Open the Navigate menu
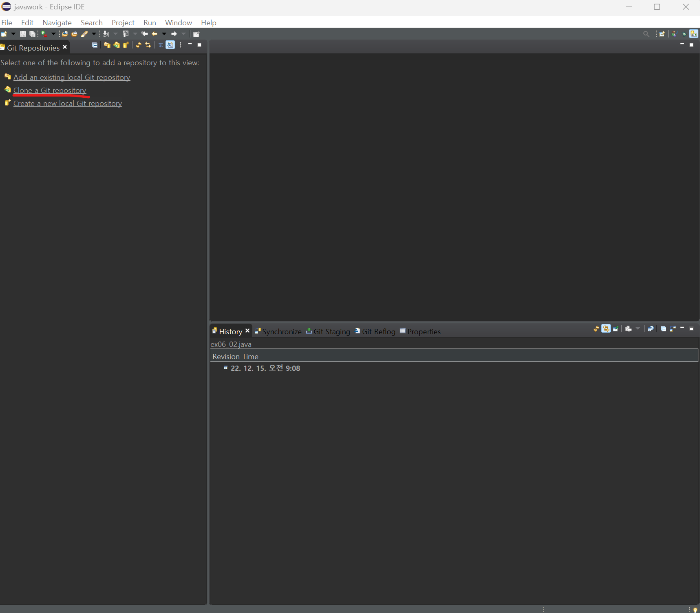 click(x=57, y=22)
